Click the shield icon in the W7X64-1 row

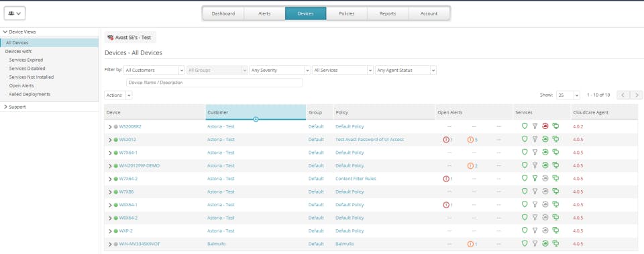pyautogui.click(x=525, y=153)
